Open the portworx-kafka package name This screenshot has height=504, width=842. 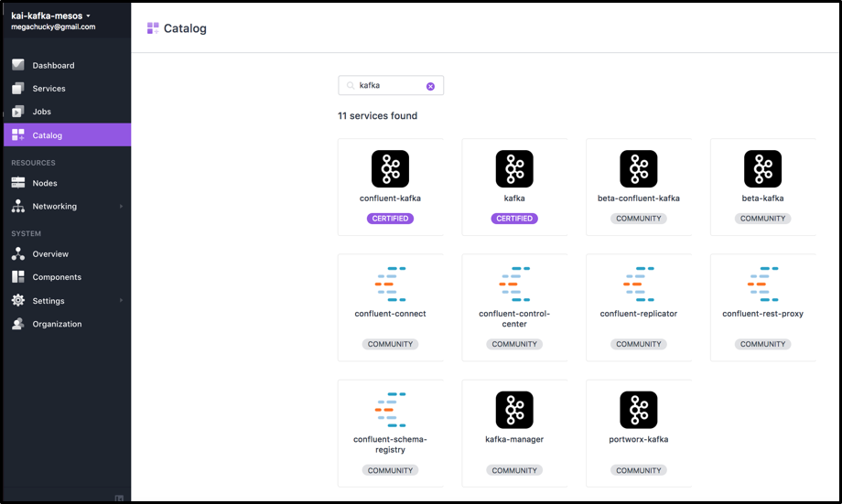639,439
